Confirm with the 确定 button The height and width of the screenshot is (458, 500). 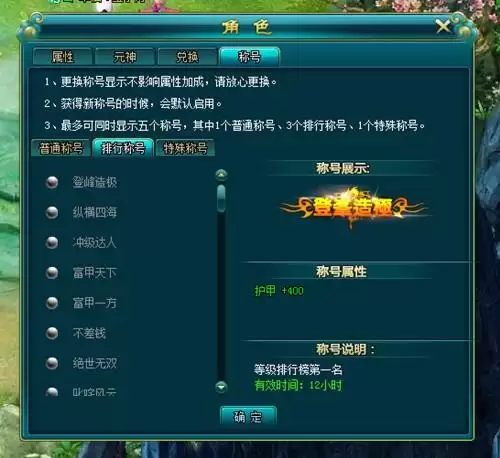[248, 416]
